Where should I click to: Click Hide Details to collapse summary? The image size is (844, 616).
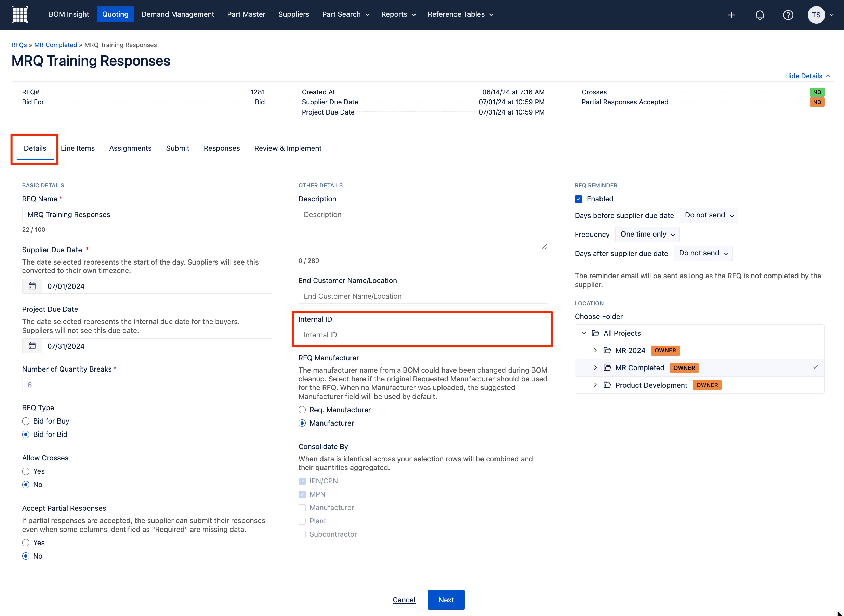point(807,76)
